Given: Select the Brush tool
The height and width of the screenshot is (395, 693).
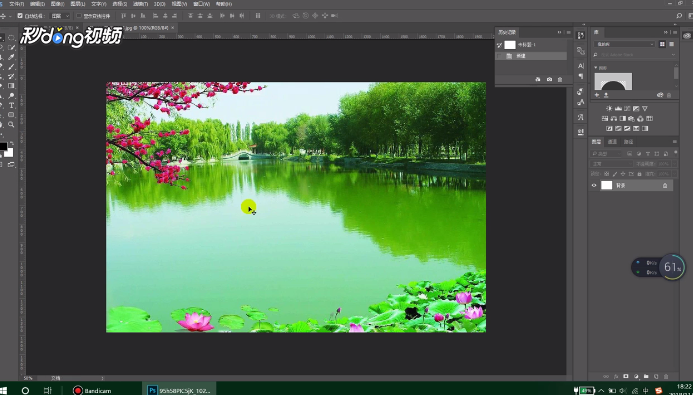Looking at the screenshot, I should pyautogui.click(x=11, y=66).
